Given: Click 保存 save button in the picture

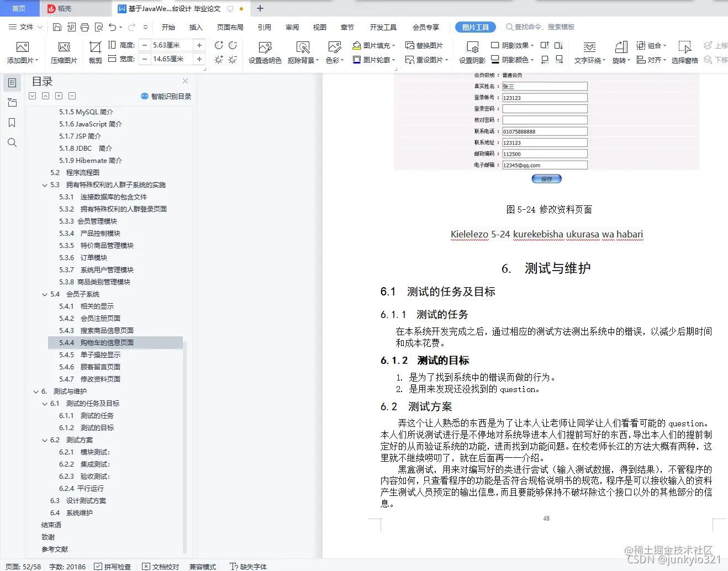Looking at the screenshot, I should coord(547,179).
